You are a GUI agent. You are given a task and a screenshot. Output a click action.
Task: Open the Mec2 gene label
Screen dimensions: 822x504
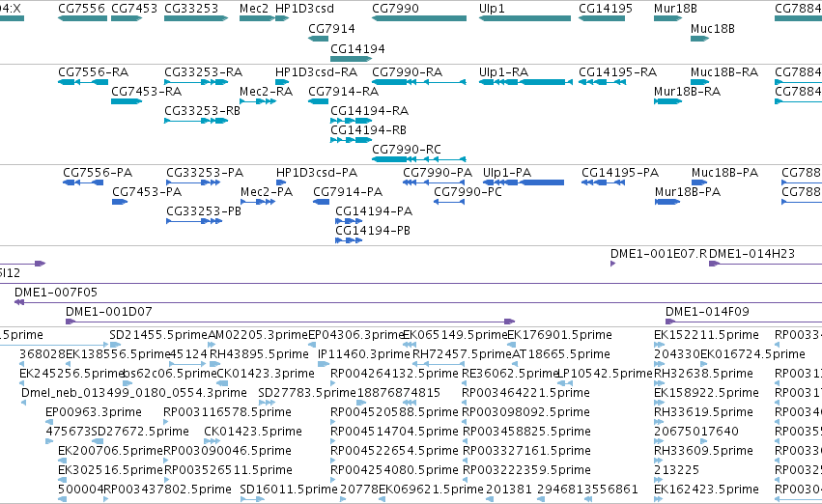click(254, 9)
